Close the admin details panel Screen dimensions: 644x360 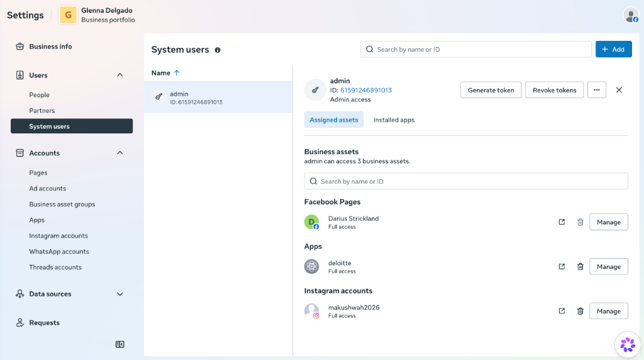tap(619, 90)
